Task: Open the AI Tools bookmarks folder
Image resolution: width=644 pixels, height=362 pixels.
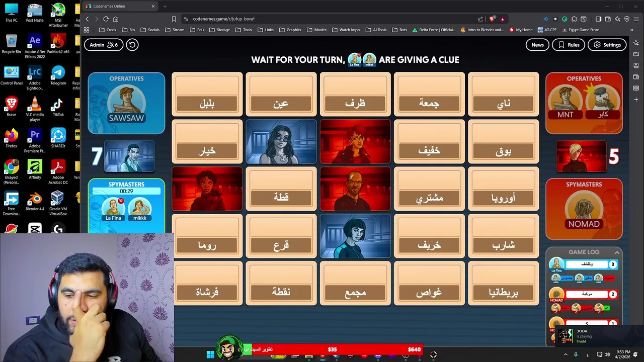Action: [376, 30]
